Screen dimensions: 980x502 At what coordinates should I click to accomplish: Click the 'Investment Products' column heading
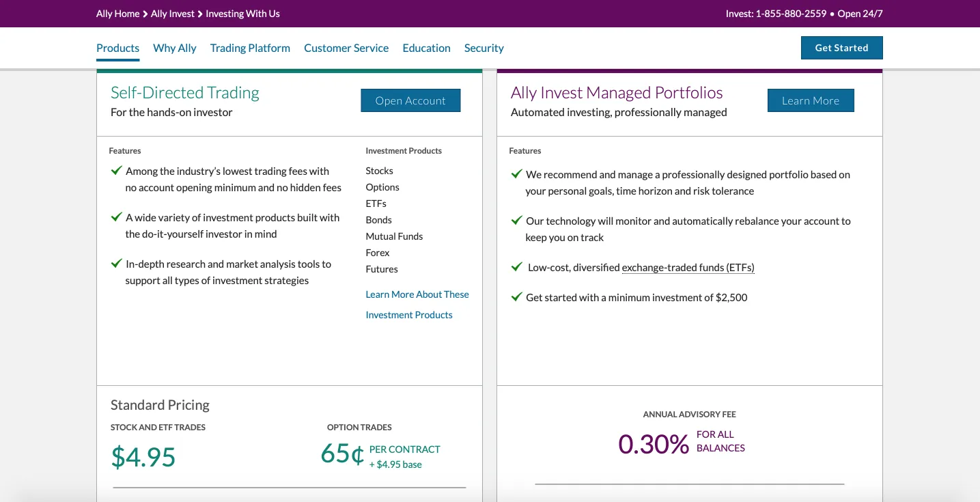[404, 151]
